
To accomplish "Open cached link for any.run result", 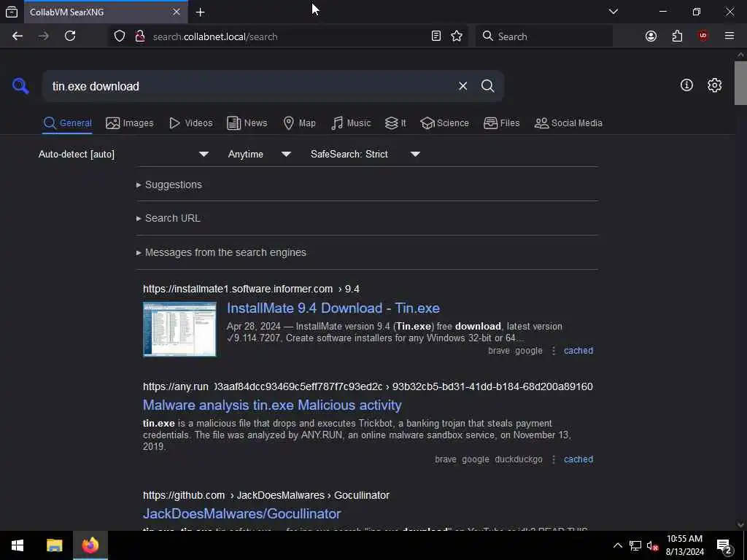I will pos(578,459).
